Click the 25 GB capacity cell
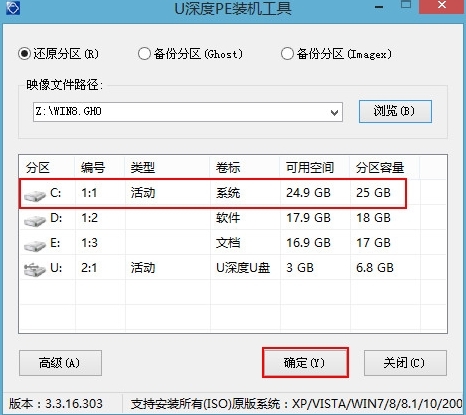Screen dimensions: 466x415 click(x=373, y=193)
